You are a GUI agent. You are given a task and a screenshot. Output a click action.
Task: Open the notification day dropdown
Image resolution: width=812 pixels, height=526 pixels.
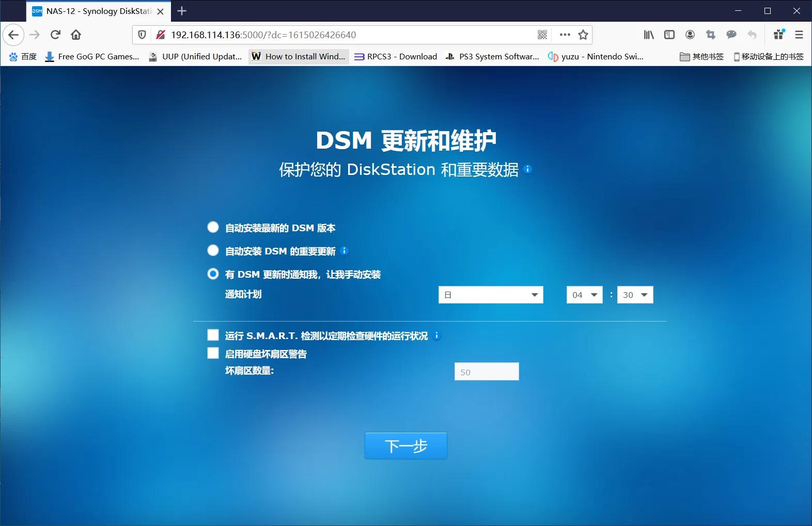pos(491,295)
